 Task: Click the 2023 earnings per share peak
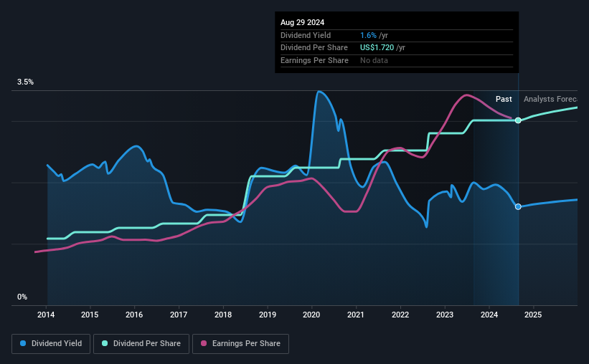(x=466, y=95)
